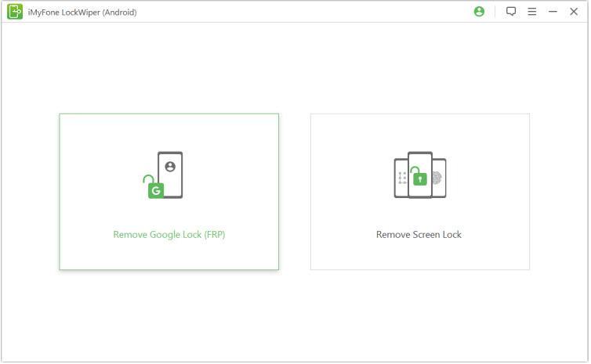
Task: Open the feedback speech bubble icon
Action: coord(512,11)
